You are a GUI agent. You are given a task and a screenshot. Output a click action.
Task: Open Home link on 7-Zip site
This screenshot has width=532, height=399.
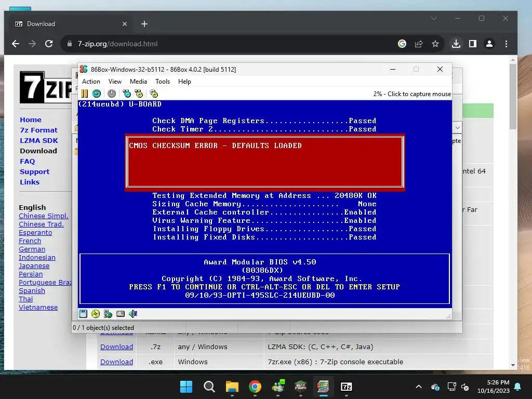[31, 120]
